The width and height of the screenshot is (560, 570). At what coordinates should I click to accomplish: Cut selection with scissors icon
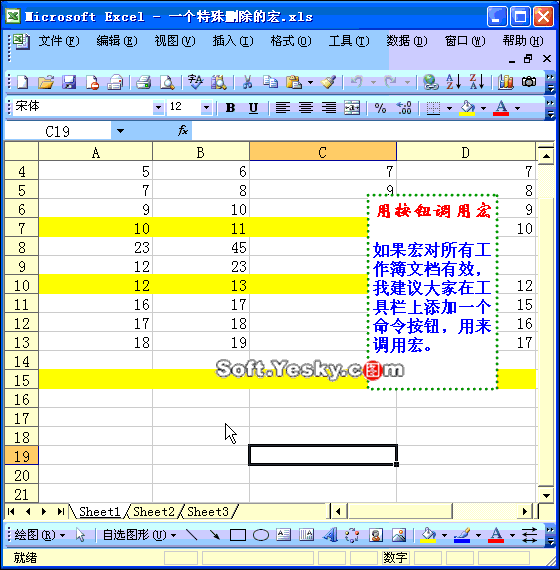248,82
